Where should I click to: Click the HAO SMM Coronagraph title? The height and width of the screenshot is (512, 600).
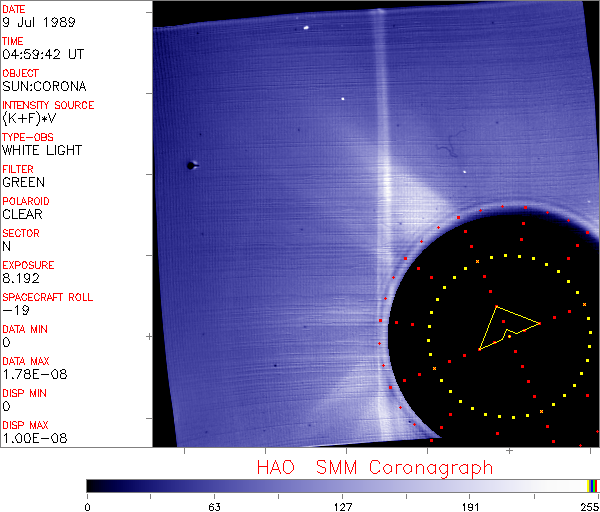pos(375,468)
